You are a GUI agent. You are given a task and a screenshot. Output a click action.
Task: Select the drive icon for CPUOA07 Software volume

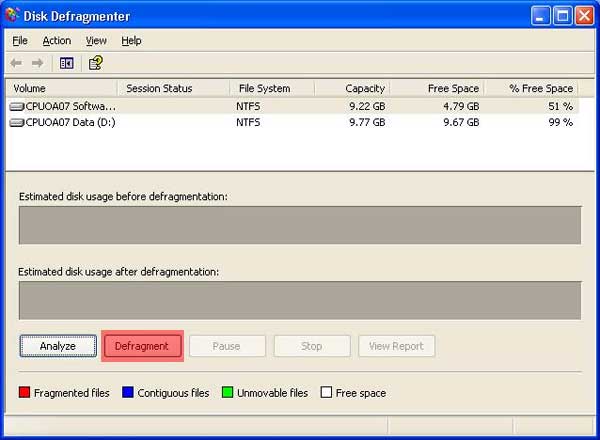point(17,106)
